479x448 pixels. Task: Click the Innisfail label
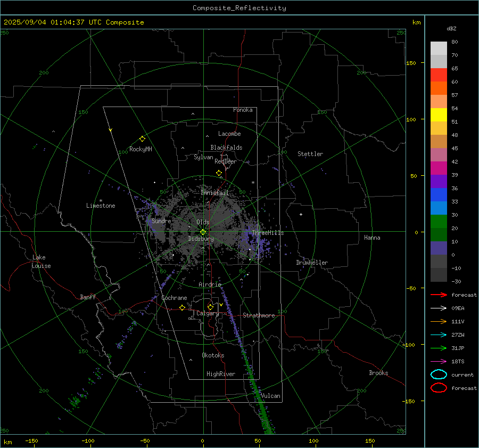pyautogui.click(x=214, y=193)
